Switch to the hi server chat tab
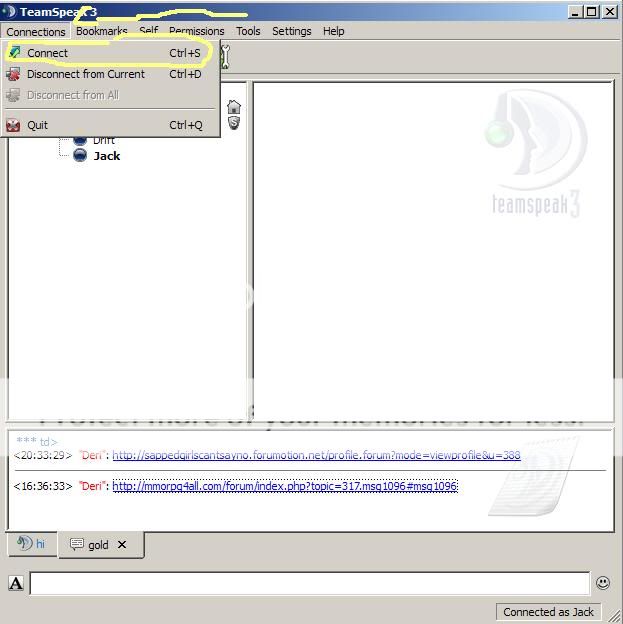The width and height of the screenshot is (623, 624). click(32, 543)
